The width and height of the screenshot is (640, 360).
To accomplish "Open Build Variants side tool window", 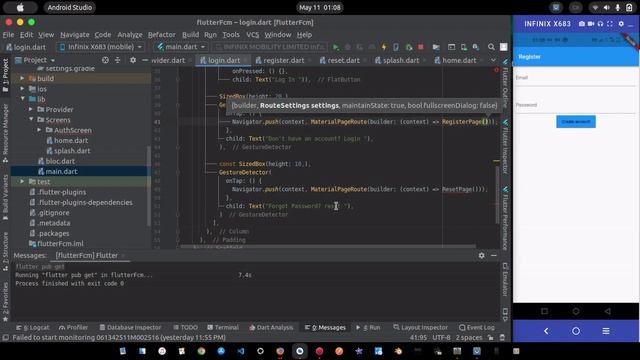I will tap(5, 198).
